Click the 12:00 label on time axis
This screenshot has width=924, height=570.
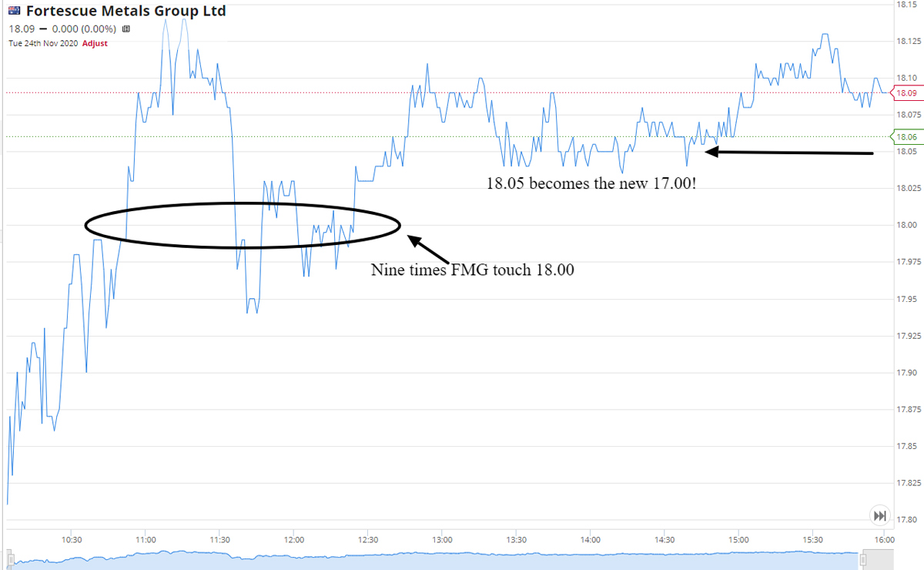[293, 539]
